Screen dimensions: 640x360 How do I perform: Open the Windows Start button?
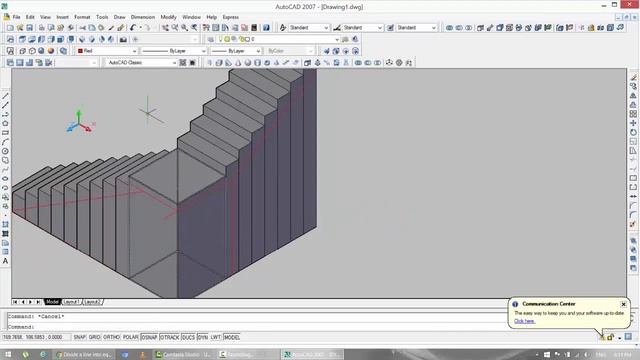tap(8, 354)
